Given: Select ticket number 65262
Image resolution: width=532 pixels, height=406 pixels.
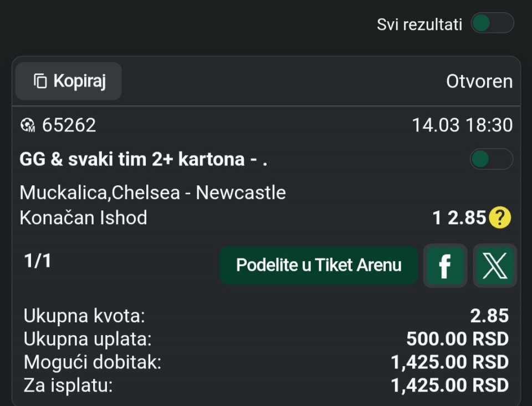Looking at the screenshot, I should [69, 125].
